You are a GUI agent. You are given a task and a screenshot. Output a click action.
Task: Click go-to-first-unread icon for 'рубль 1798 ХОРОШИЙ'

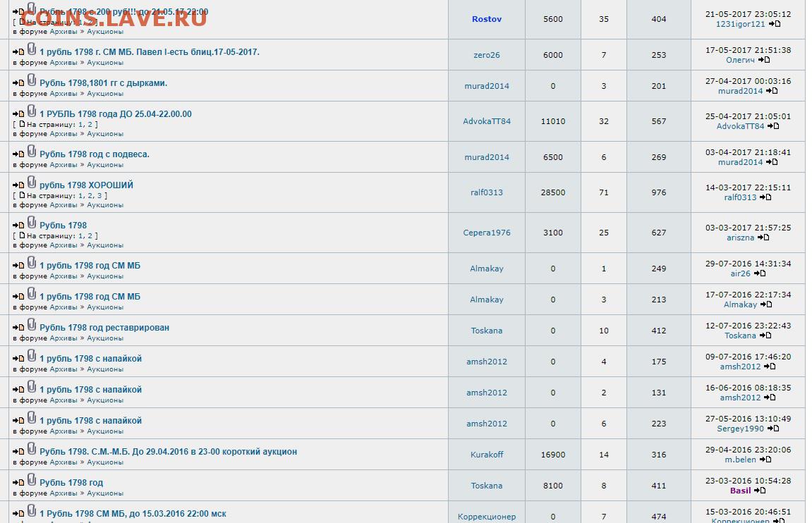[18, 185]
